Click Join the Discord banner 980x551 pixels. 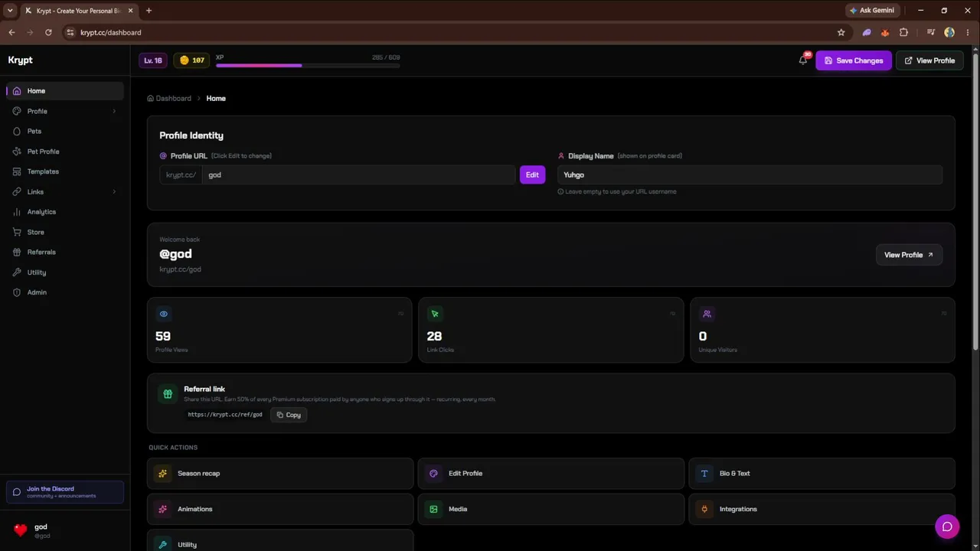coord(65,492)
